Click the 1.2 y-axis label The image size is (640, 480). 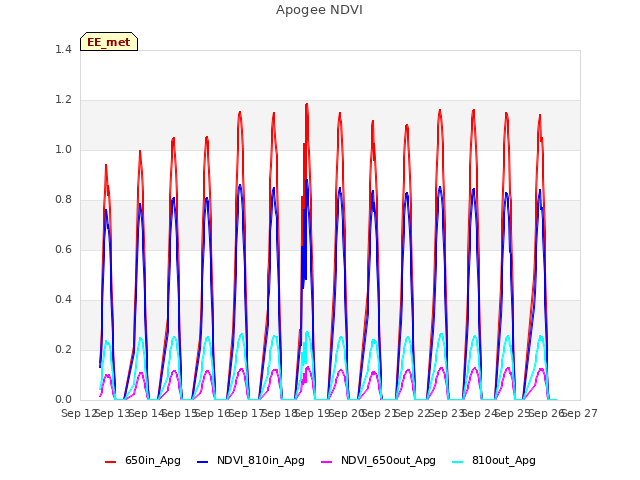pyautogui.click(x=63, y=100)
